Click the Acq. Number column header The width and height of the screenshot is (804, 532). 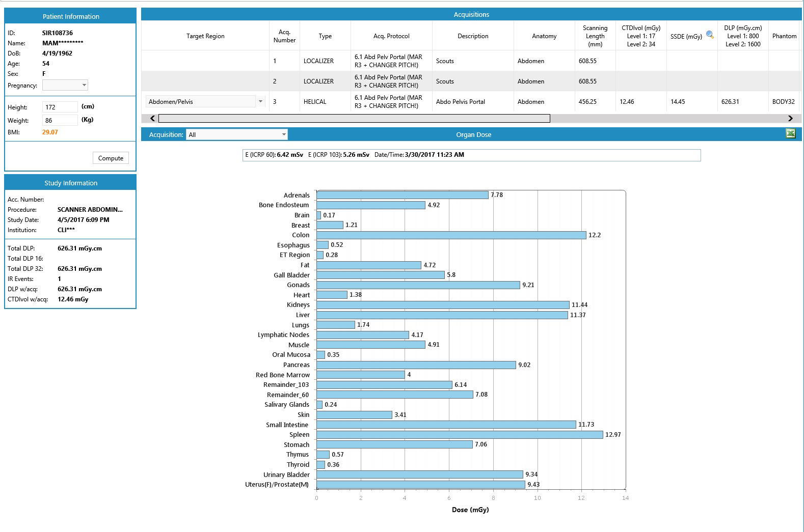pos(284,36)
